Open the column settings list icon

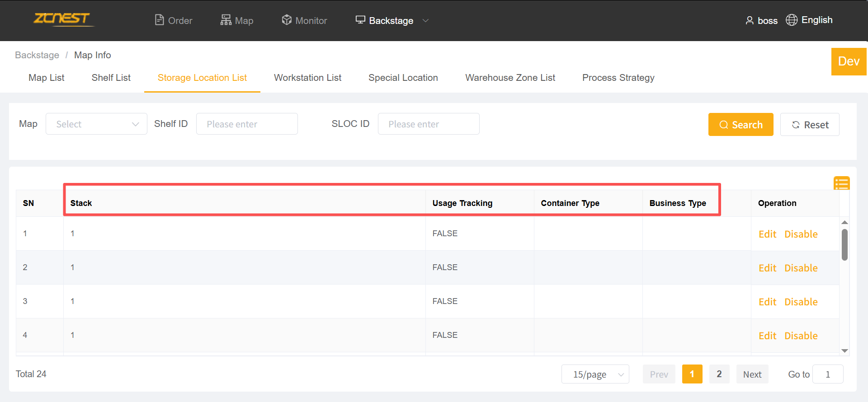841,183
